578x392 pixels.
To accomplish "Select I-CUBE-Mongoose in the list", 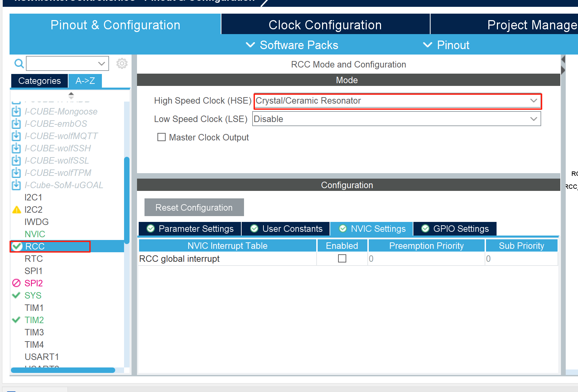I will click(61, 111).
